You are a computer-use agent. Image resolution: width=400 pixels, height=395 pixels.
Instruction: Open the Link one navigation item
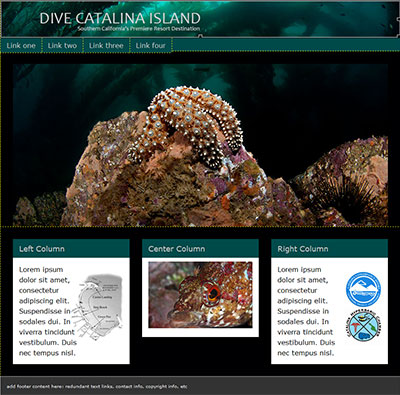(x=21, y=46)
